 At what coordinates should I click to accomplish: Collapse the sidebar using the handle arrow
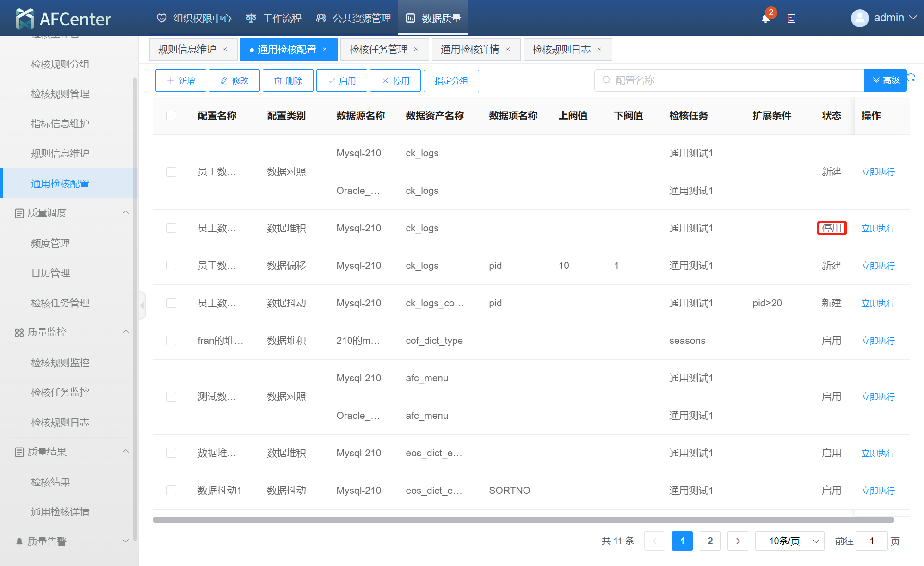(x=142, y=305)
